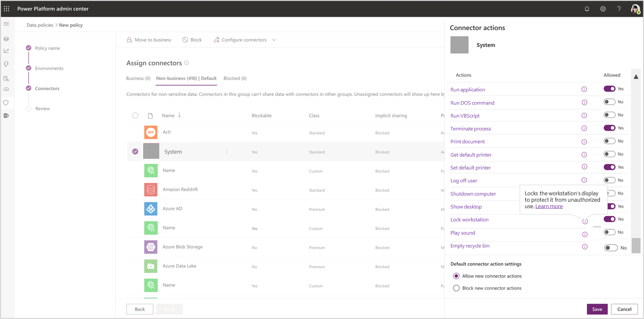Click the sort arrow beside Name column
Viewport: 644px width, 319px height.
(179, 115)
